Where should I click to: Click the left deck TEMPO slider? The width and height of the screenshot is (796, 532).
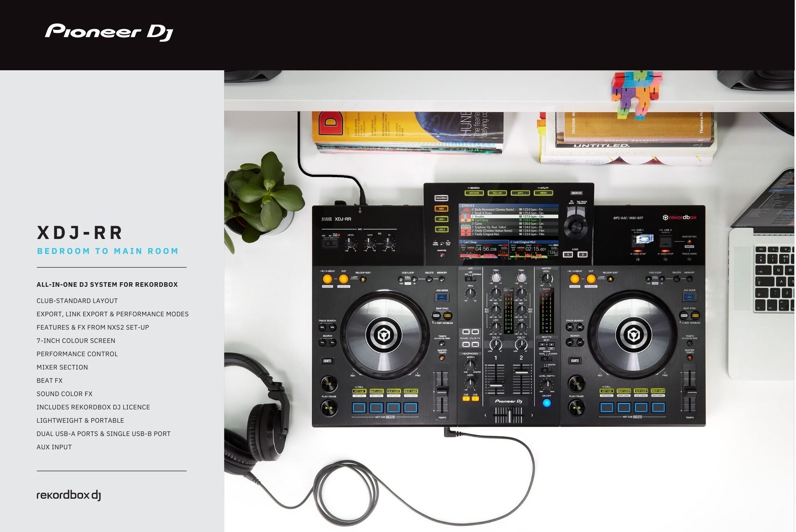pos(442,391)
